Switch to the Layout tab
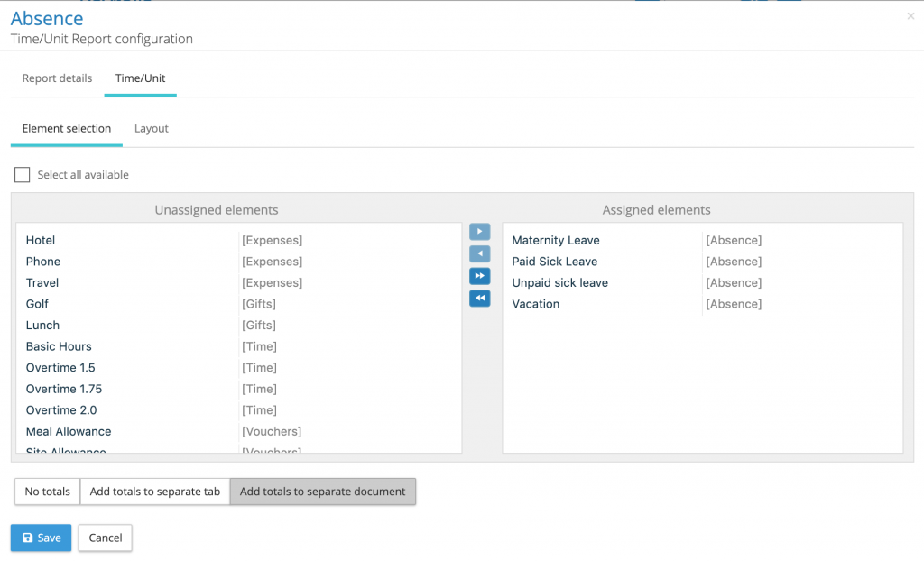The image size is (924, 561). 152,129
